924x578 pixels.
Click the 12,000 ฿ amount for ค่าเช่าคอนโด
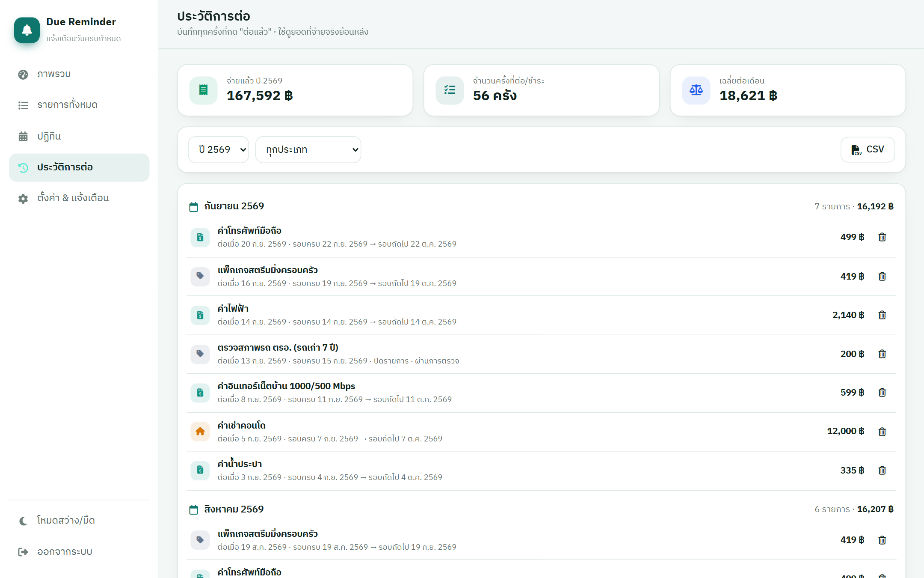(x=846, y=431)
